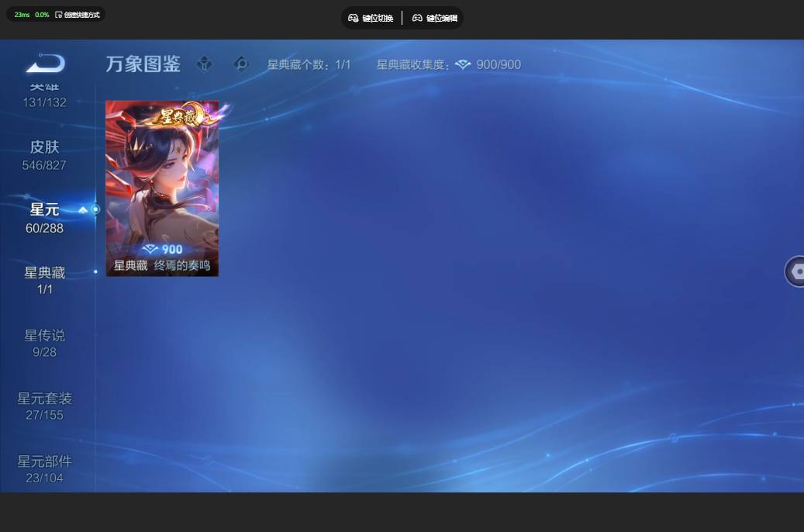Click the 键位编辑 controller icon
This screenshot has height=532, width=804.
tap(417, 18)
